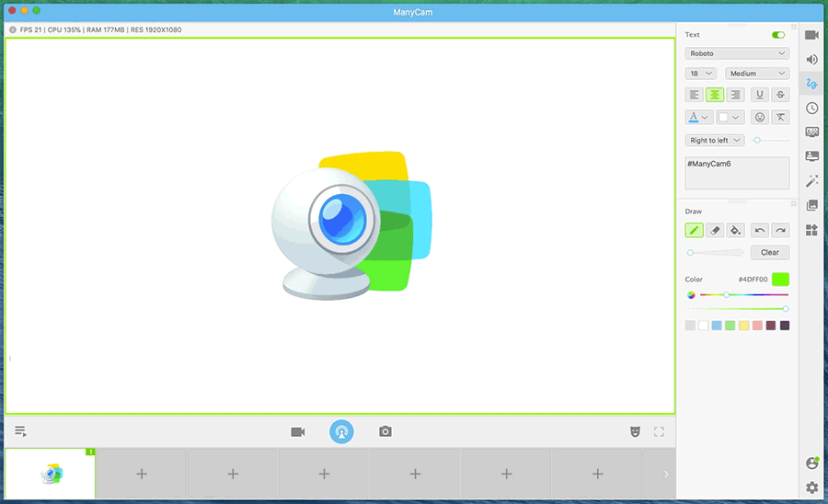Select the draw and text sidebar icon
Screen dimensions: 828x504
[x=811, y=84]
